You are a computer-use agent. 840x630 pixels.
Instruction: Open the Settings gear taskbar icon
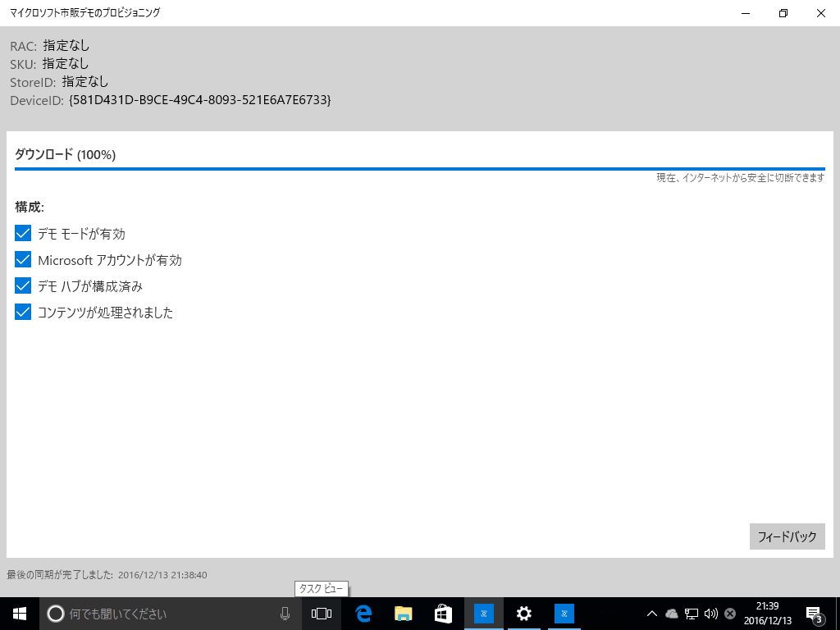[x=523, y=614]
